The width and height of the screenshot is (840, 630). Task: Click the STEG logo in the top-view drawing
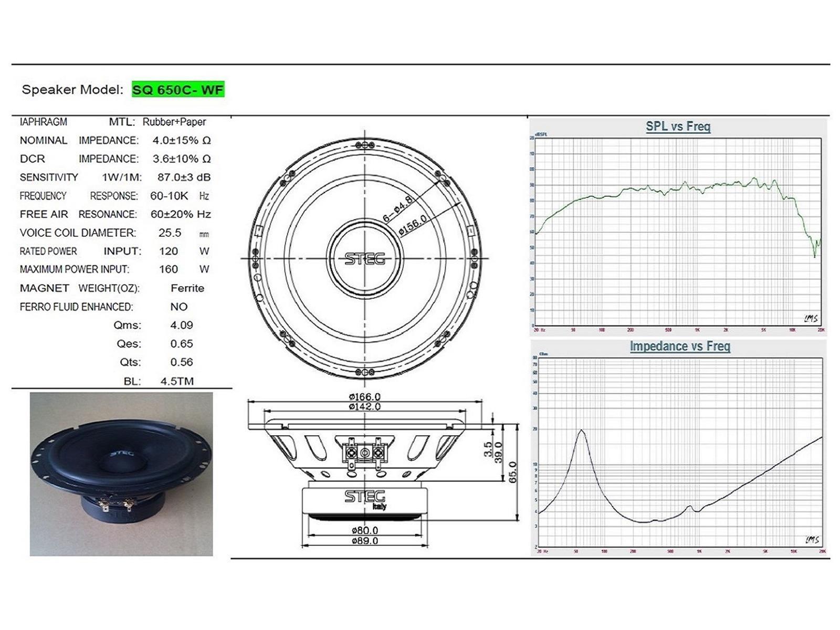[x=365, y=258]
